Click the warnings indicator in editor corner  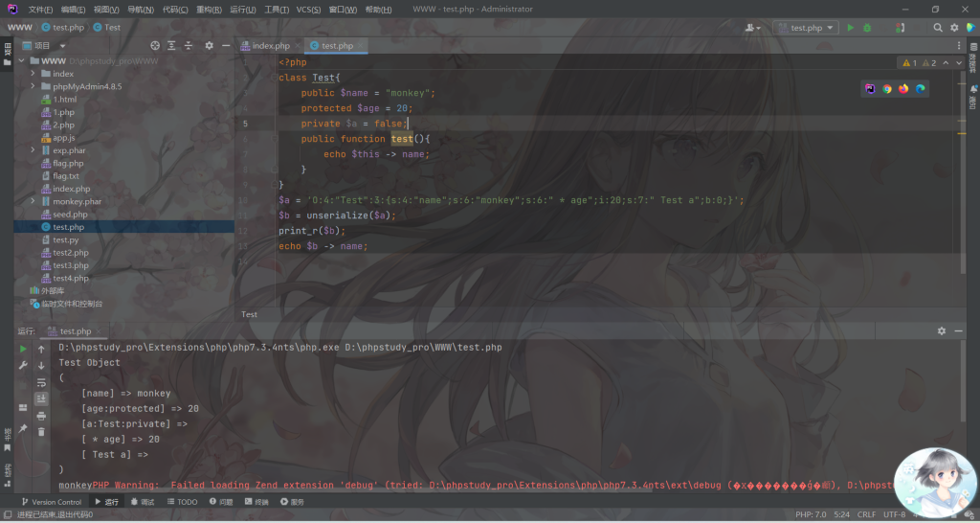pos(909,63)
